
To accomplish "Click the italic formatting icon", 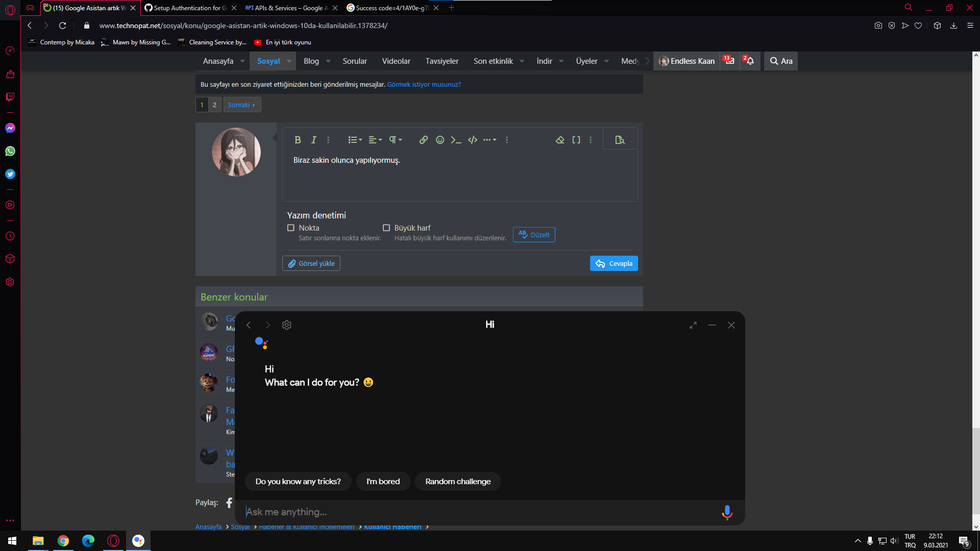I will click(314, 140).
